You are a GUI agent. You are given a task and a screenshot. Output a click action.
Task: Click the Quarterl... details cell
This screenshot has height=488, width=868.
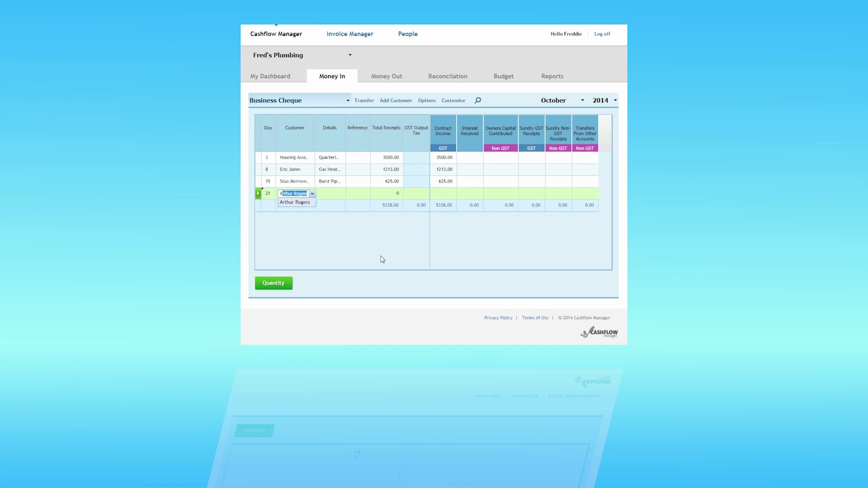pyautogui.click(x=330, y=157)
